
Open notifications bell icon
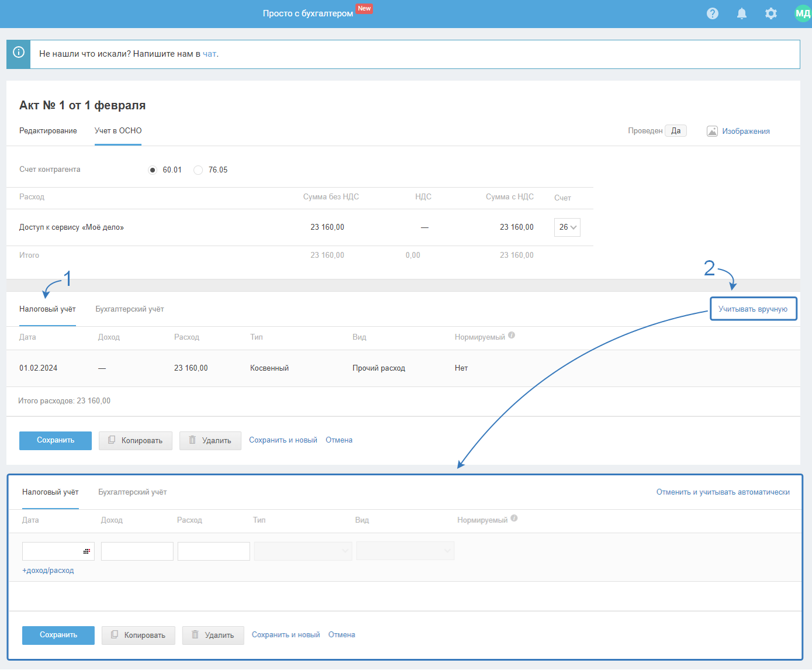tap(741, 13)
